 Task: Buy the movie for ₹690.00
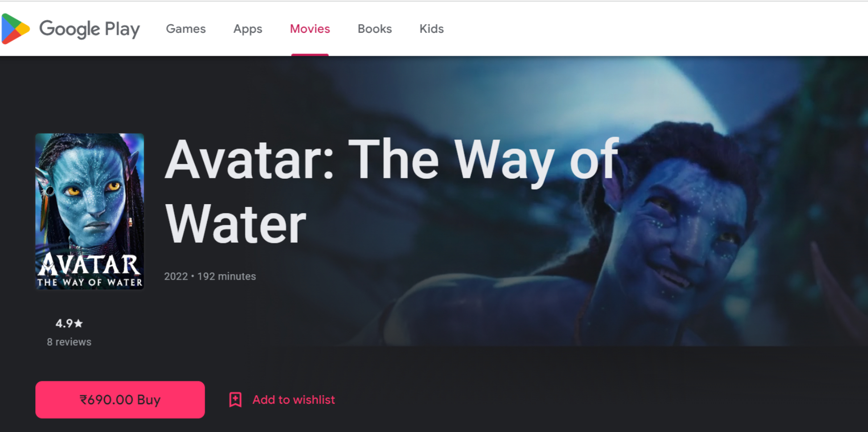pyautogui.click(x=120, y=400)
